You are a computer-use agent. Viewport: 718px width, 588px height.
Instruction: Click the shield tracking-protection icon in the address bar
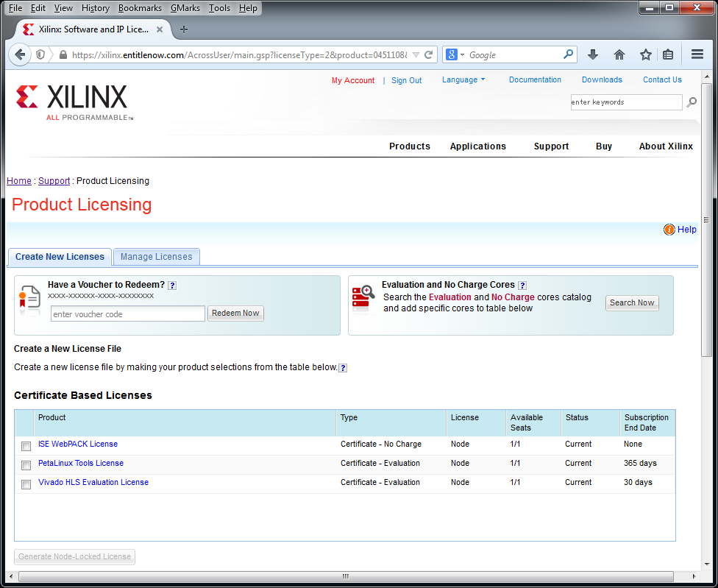pyautogui.click(x=40, y=55)
